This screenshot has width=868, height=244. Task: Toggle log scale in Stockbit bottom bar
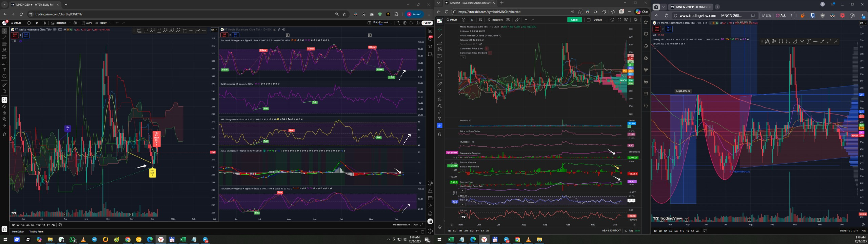pos(631,231)
